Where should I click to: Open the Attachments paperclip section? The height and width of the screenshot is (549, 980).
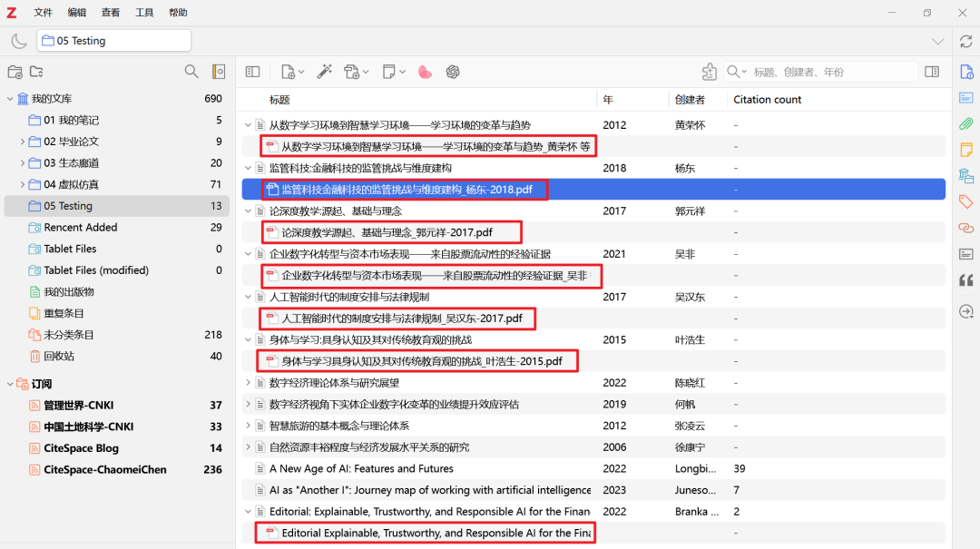(x=966, y=123)
